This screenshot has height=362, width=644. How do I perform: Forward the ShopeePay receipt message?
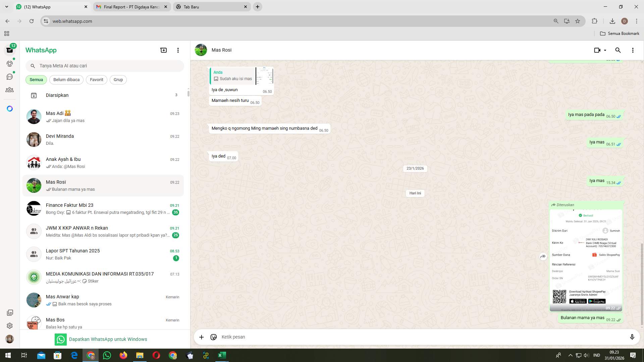pyautogui.click(x=543, y=256)
